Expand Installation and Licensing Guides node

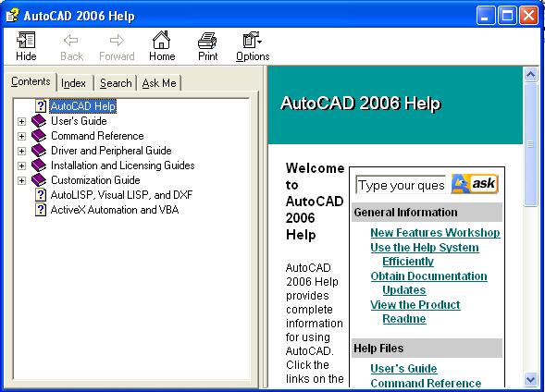[x=21, y=165]
